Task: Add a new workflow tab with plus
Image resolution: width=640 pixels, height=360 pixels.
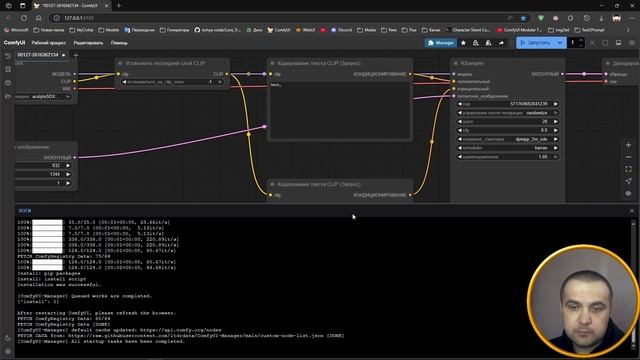Action: pos(76,55)
